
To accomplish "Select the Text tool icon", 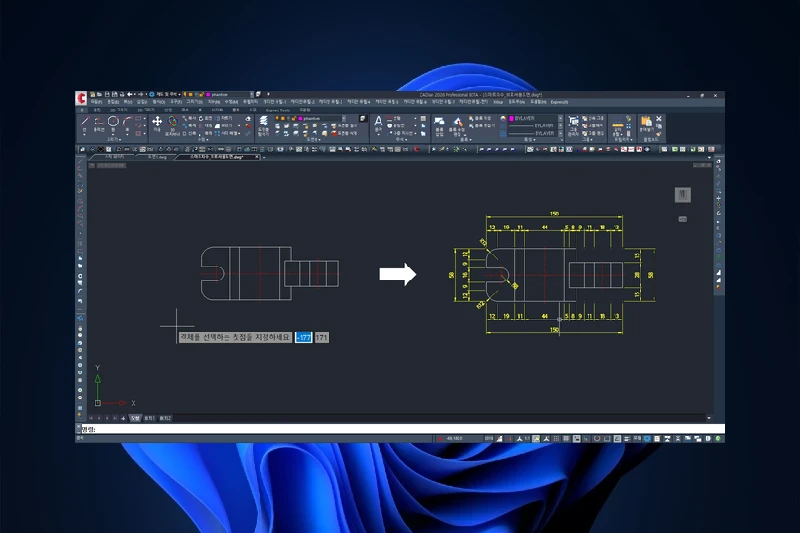I will 378,121.
